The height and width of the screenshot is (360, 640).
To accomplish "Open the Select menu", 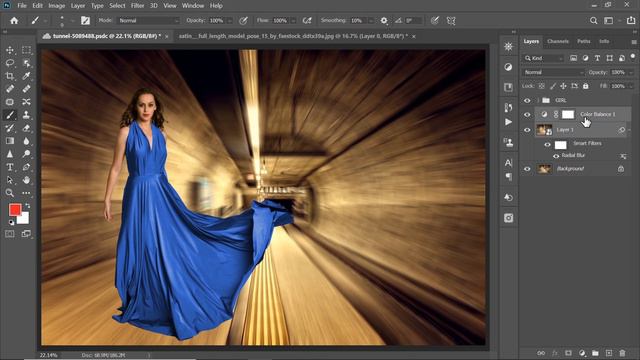I will [x=117, y=6].
